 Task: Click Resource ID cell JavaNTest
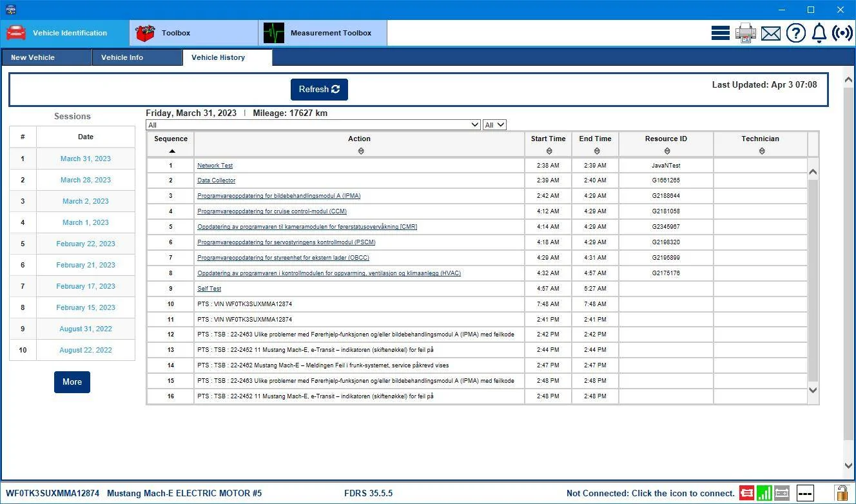666,166
